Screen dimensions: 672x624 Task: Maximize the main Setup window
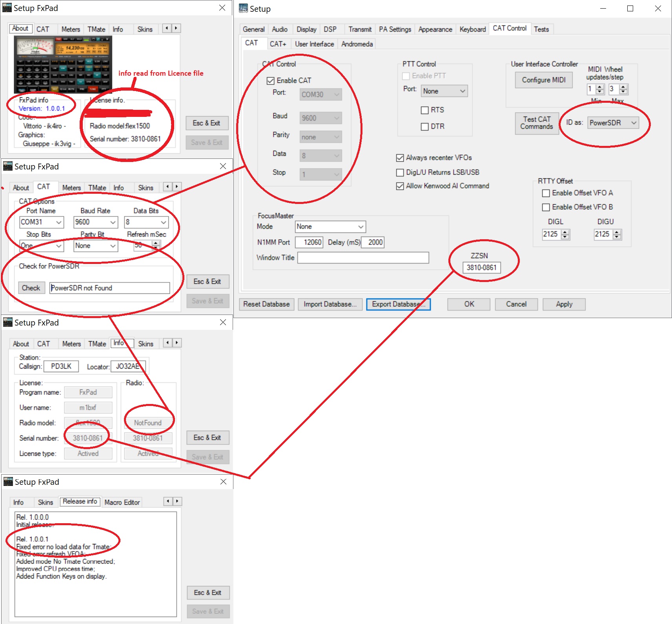pos(630,9)
